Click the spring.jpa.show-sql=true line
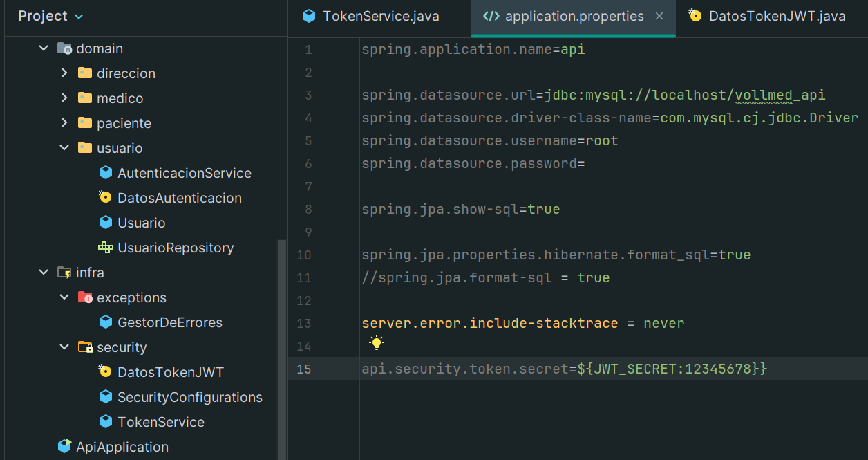 coord(461,209)
